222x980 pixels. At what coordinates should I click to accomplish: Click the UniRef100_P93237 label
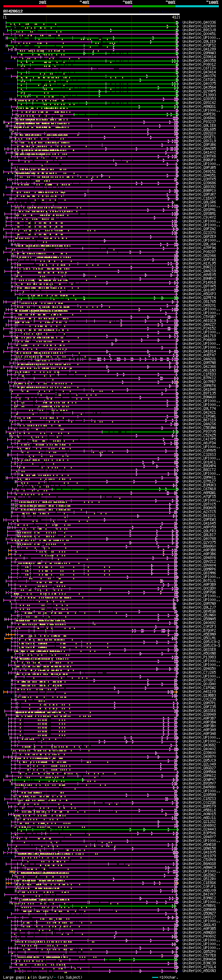point(199,122)
